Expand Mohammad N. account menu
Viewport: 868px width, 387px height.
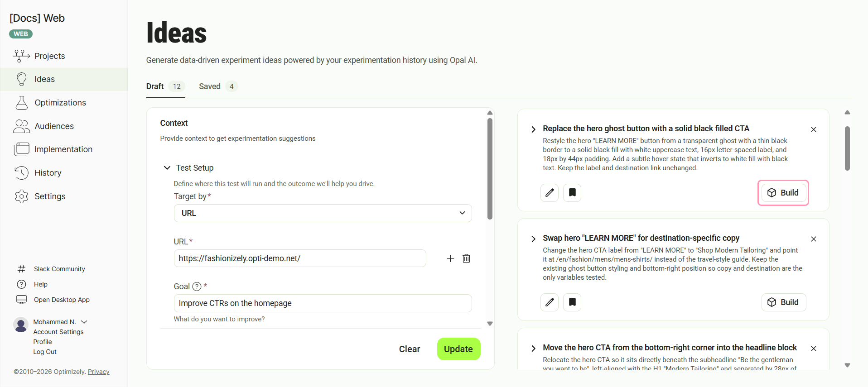[84, 322]
